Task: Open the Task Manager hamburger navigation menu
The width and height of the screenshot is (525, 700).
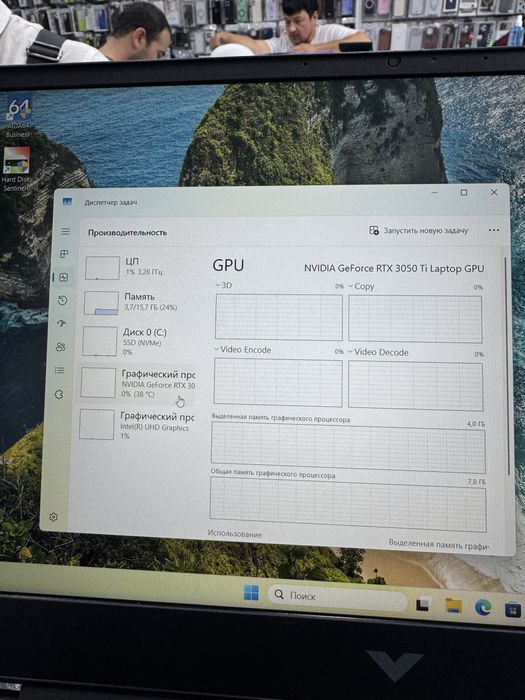Action: pos(66,231)
